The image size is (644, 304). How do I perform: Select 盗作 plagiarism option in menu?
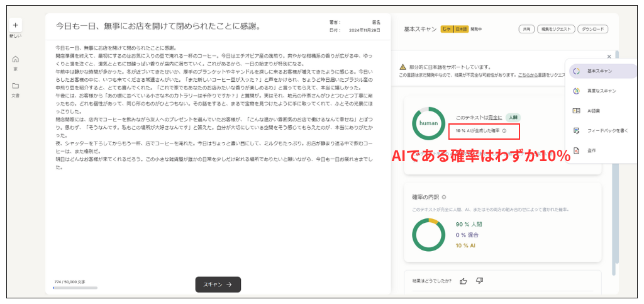click(x=602, y=150)
